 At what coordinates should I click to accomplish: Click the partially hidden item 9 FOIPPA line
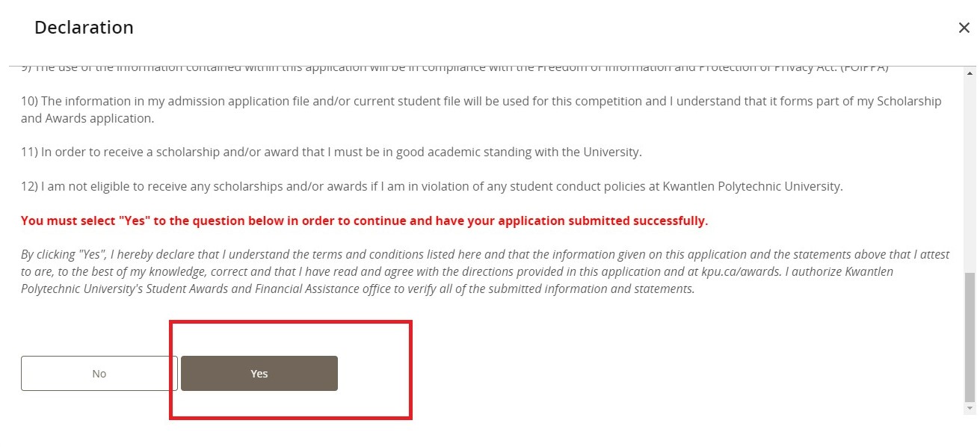(449, 69)
